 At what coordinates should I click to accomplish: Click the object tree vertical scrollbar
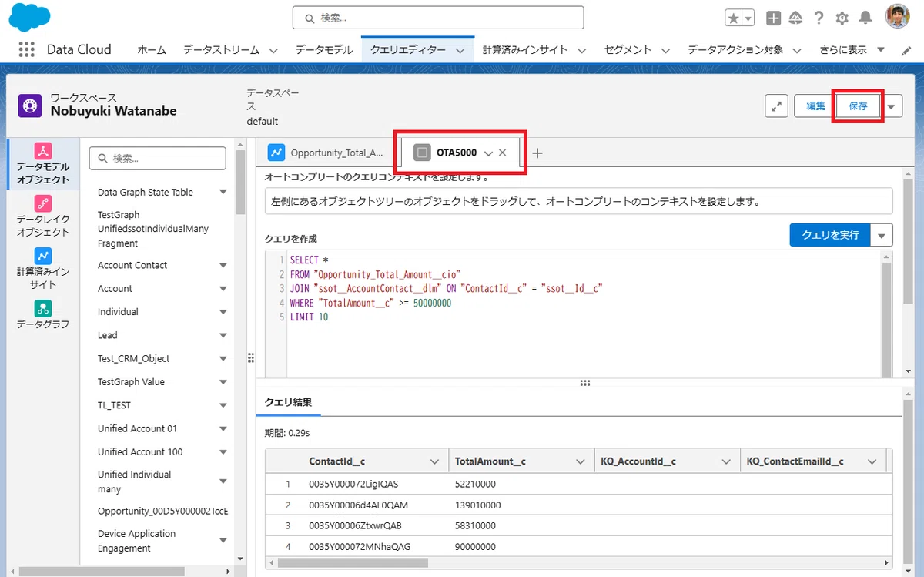(239, 182)
